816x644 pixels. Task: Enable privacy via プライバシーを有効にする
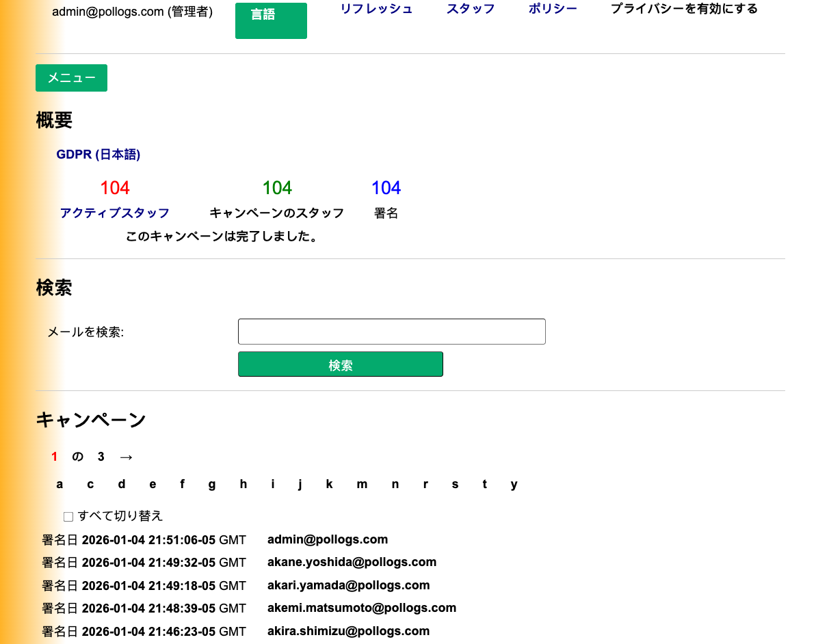coord(683,9)
